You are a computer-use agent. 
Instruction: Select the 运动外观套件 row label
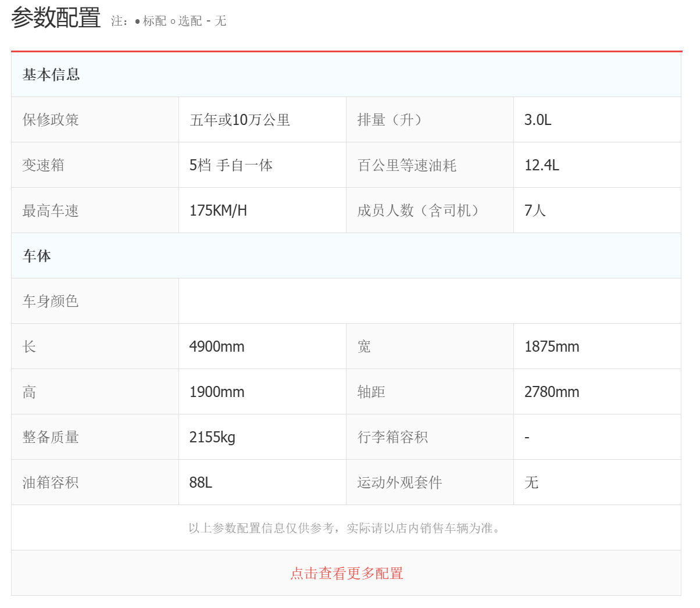point(399,482)
